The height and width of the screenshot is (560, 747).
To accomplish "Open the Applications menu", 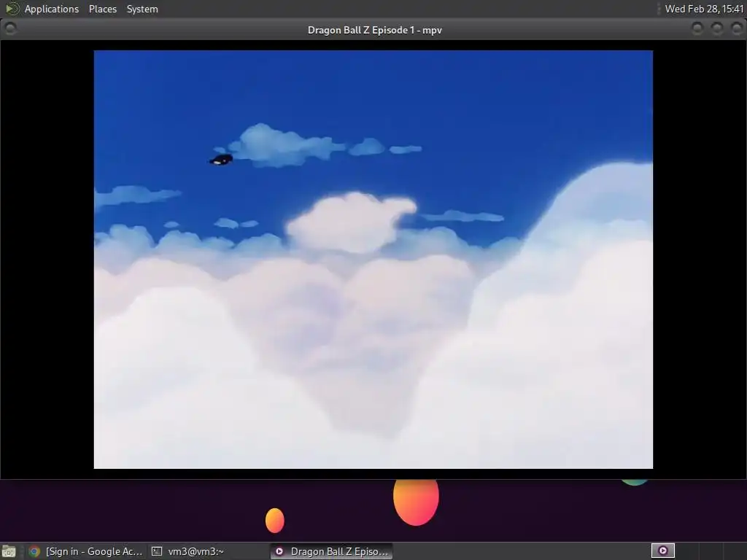I will click(52, 9).
